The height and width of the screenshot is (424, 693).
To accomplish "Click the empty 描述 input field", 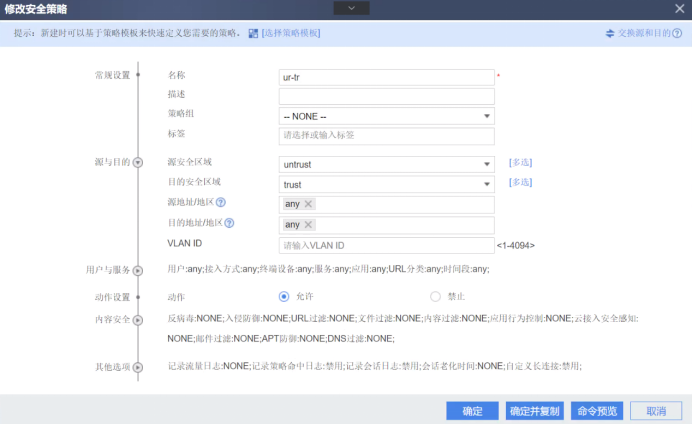I will point(386,96).
